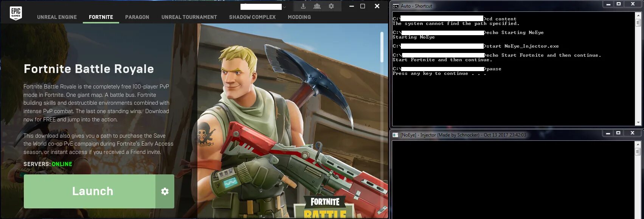Viewport: 644px width, 219px height.
Task: Click scroll-down arrow in Auto - Shortcut window
Action: coord(638,123)
